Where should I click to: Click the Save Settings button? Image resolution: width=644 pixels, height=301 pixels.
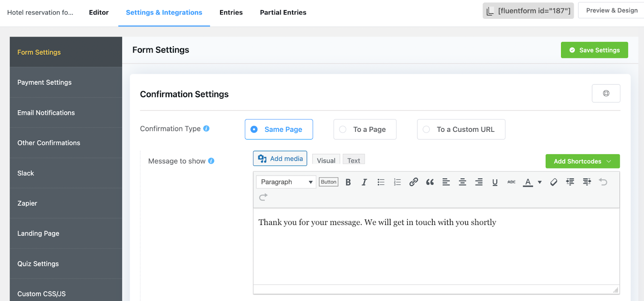pyautogui.click(x=594, y=50)
